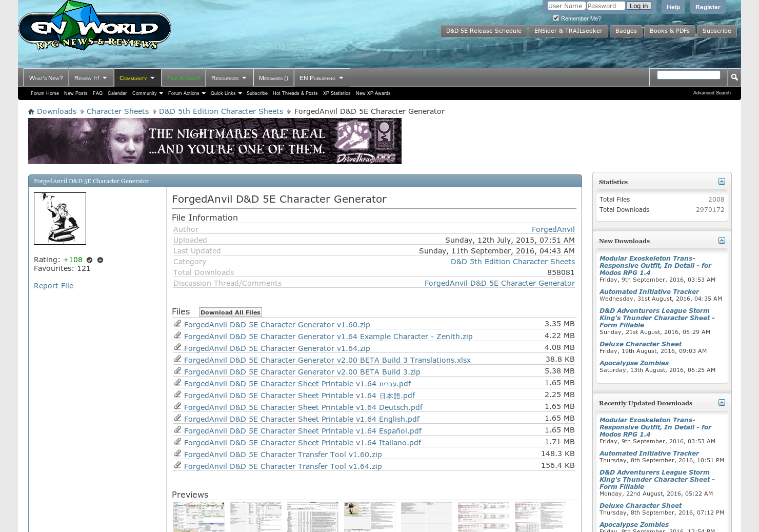
Task: Expand the Community submenu in black bar
Action: 147,93
